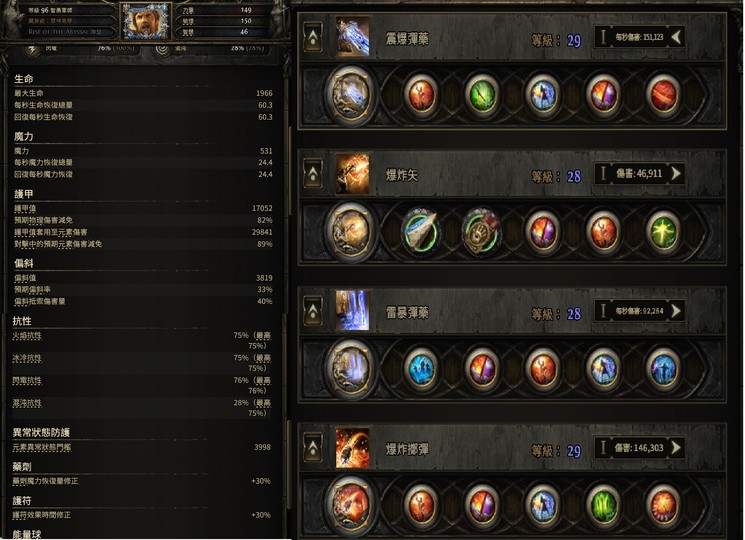Collapse the 爆炸矢 skill panel arrow

pyautogui.click(x=313, y=174)
